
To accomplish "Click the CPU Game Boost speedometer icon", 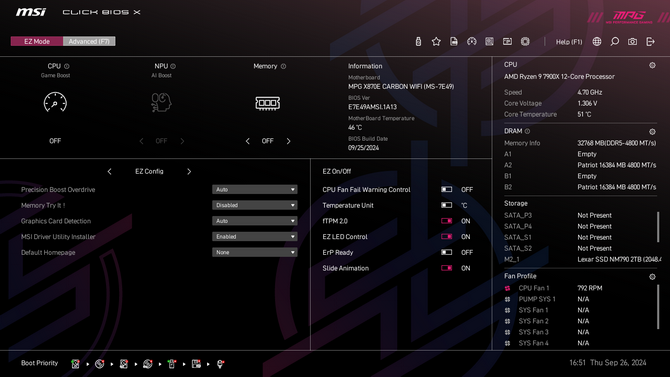I will (55, 102).
